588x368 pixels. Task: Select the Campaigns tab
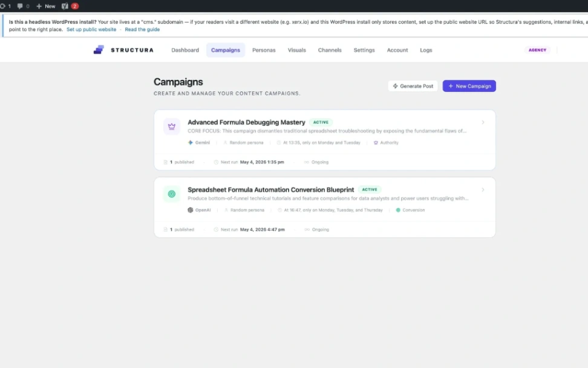pos(226,50)
